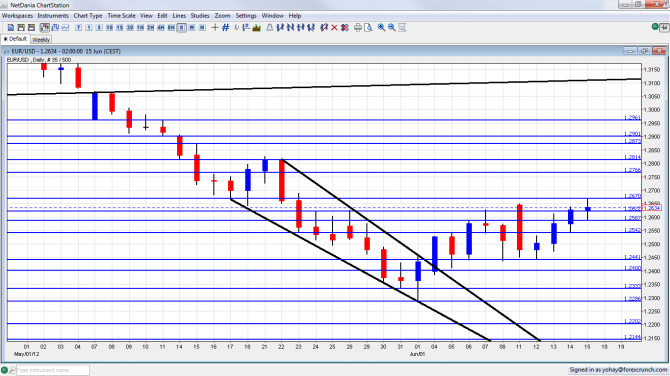The width and height of the screenshot is (670, 376).
Task: Click the 1.2814 horizontal line label
Action: tap(632, 157)
